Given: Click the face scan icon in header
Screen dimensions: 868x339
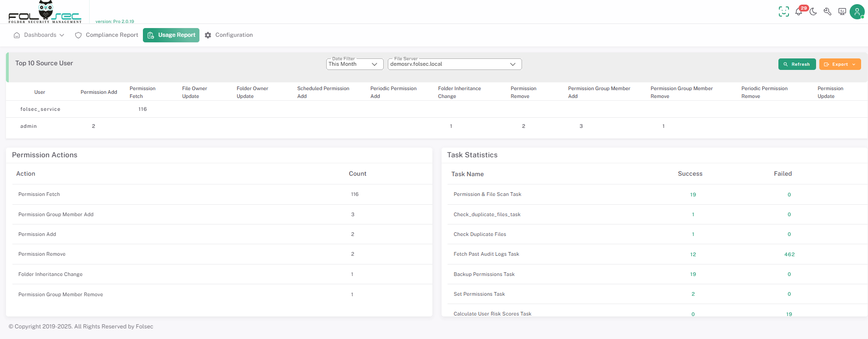Looking at the screenshot, I should pyautogui.click(x=783, y=11).
